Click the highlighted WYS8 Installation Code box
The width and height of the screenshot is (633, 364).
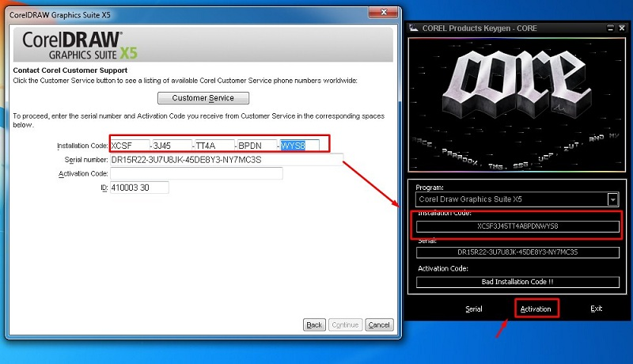[x=299, y=145]
